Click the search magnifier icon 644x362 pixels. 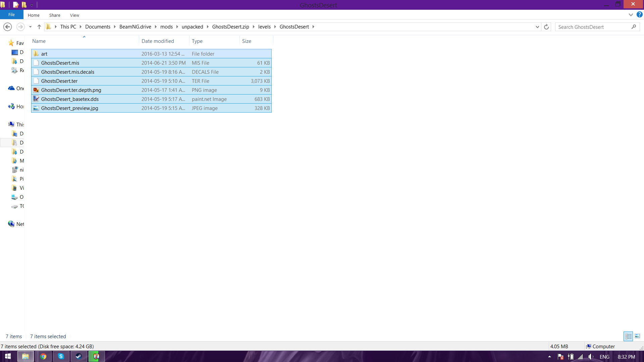[x=634, y=27]
